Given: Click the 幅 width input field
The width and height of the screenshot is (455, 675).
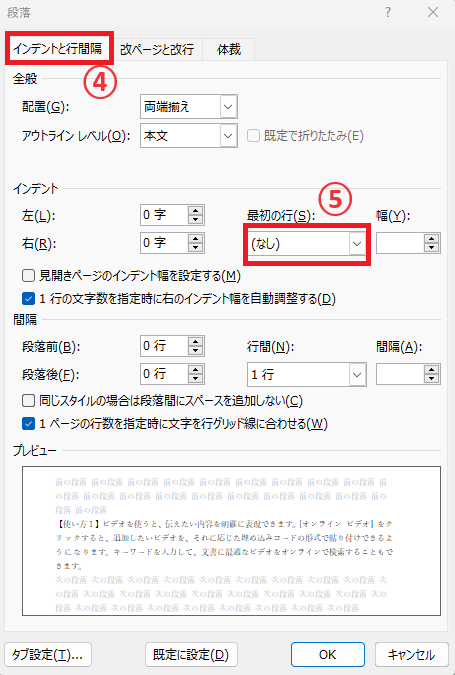Looking at the screenshot, I should [x=400, y=244].
